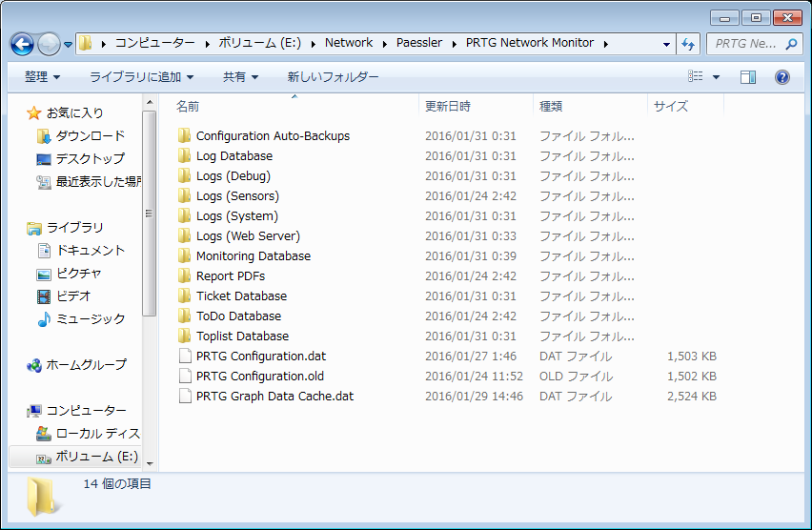This screenshot has width=812, height=530.
Task: Select PRTG Configuration.old file
Action: tap(260, 377)
